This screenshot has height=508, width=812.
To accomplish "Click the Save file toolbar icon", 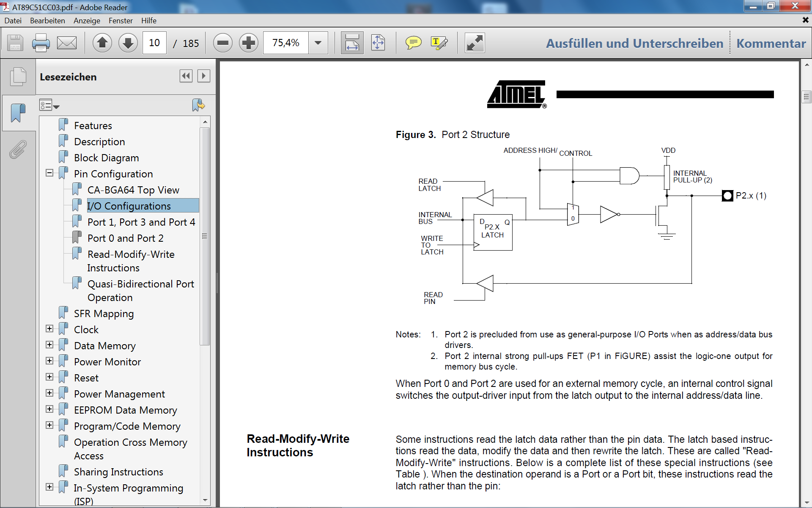I will tap(15, 43).
